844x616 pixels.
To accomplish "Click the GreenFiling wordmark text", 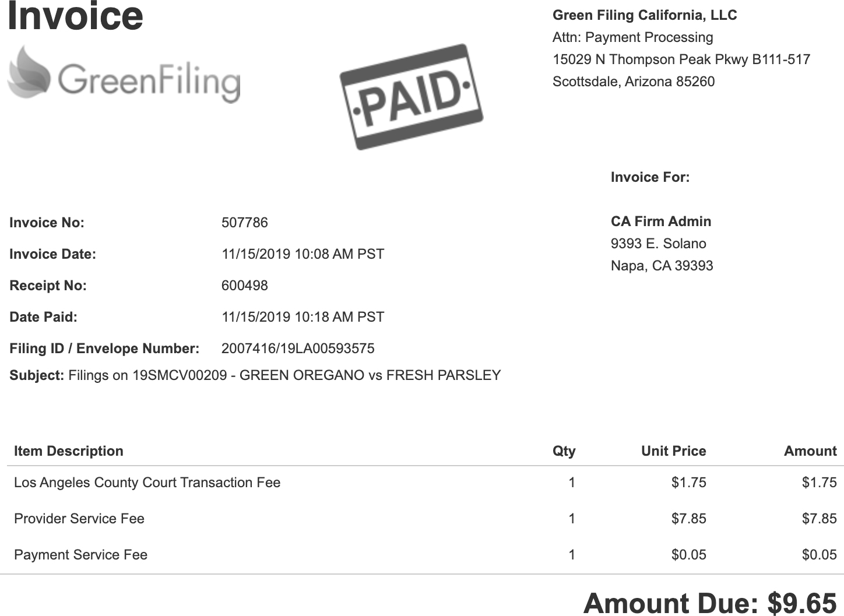I will point(149,80).
